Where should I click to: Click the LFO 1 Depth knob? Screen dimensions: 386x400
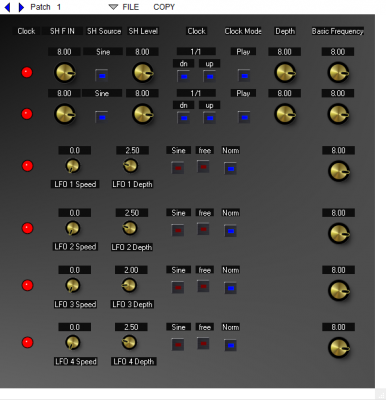click(x=130, y=166)
